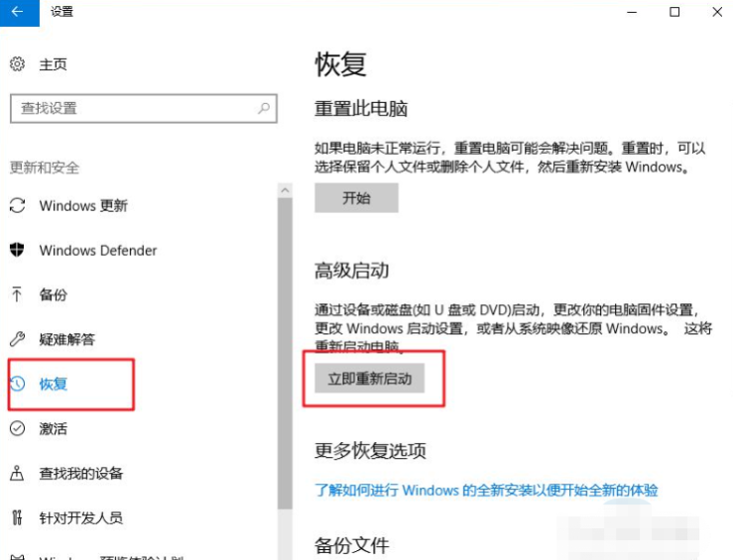Click the 针对开发人员 tools icon
Viewport: 733px width, 560px height.
(x=17, y=517)
